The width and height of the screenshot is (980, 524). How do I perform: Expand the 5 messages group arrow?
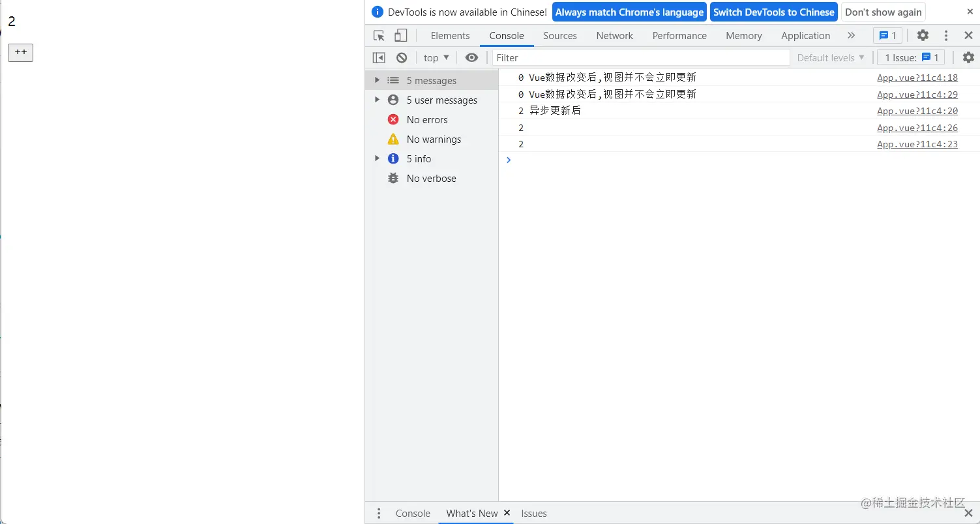377,80
